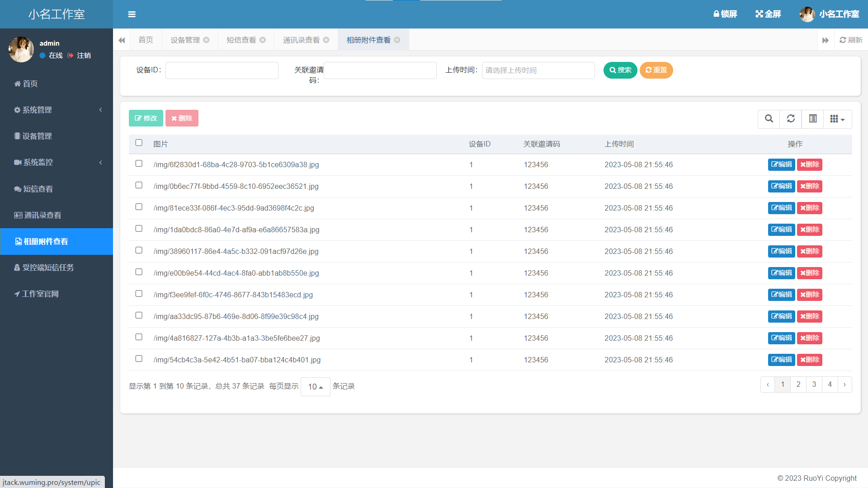Viewport: 868px width, 488px height.
Task: Check the row 6f2830d1-68ba checkbox
Action: pyautogui.click(x=139, y=164)
